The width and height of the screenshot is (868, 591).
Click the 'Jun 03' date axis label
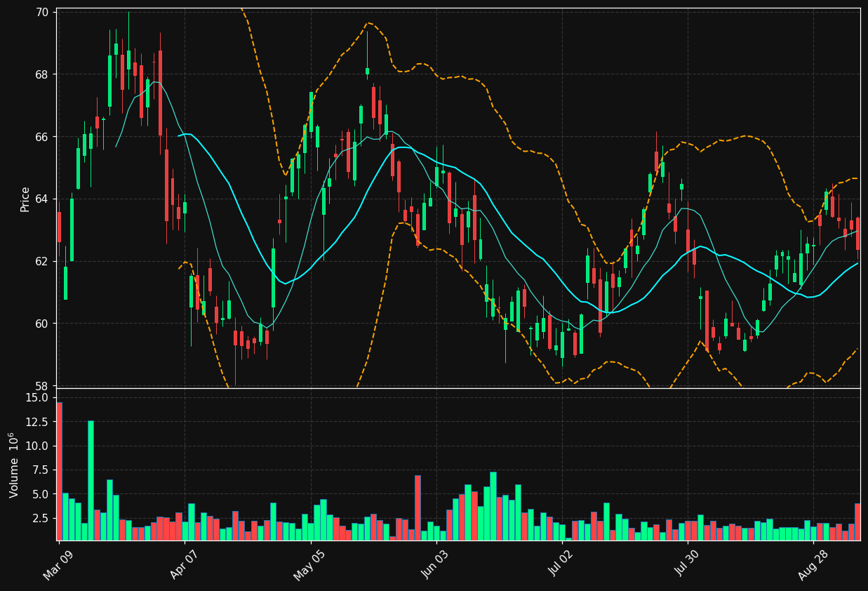435,566
